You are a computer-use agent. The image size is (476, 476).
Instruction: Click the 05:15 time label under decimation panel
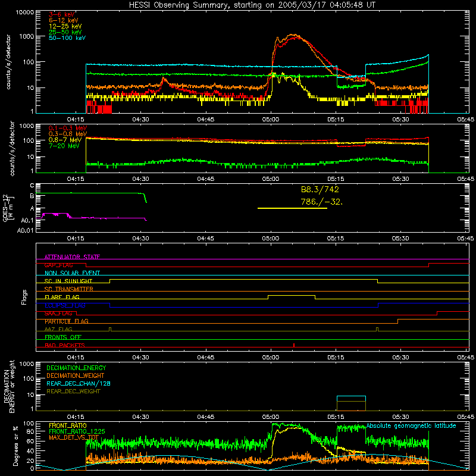336,417
